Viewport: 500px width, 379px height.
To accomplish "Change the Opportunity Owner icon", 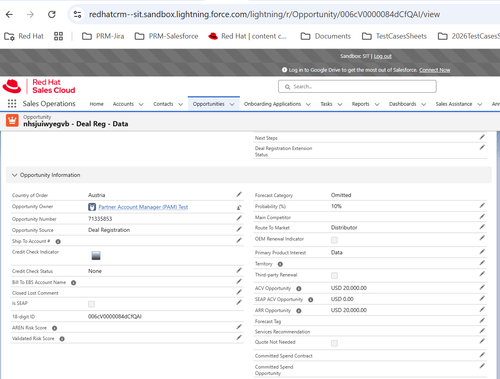I will coord(239,207).
